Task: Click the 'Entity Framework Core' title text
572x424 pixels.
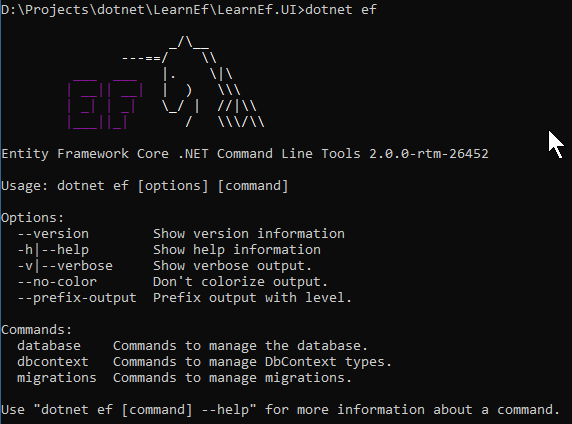Action: (85, 154)
